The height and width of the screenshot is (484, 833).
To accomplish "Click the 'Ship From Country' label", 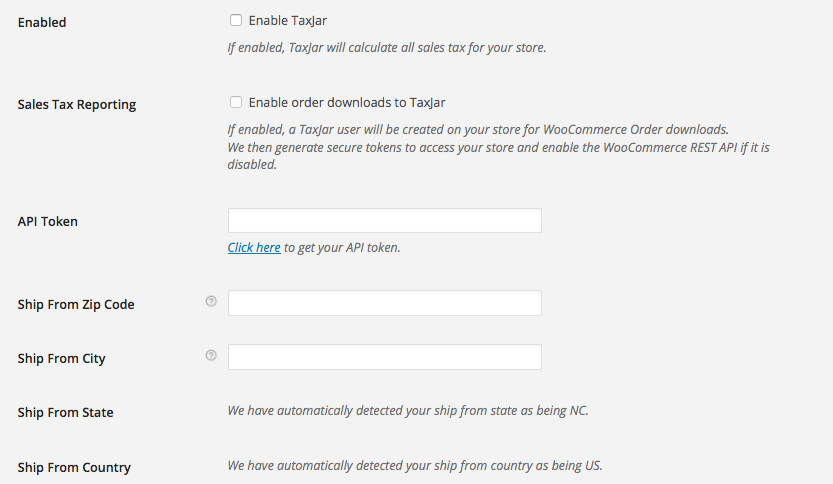I will click(74, 468).
